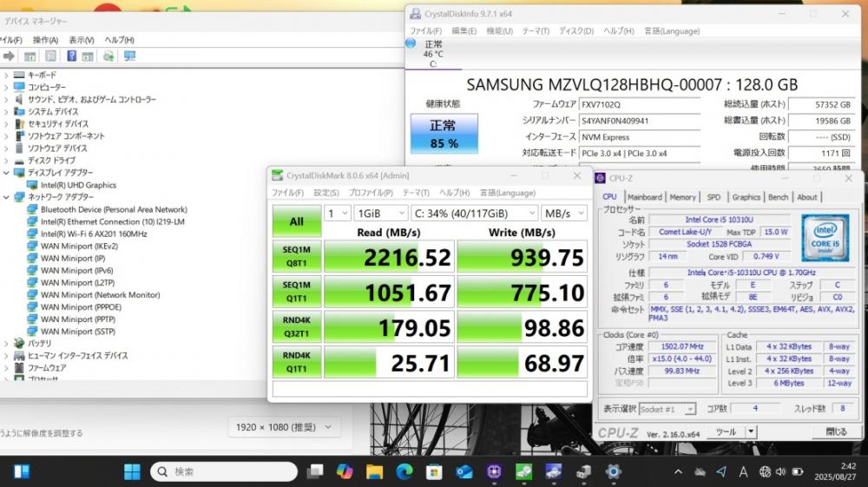The width and height of the screenshot is (868, 487).
Task: Open Outlook from the taskbar
Action: coord(464,471)
